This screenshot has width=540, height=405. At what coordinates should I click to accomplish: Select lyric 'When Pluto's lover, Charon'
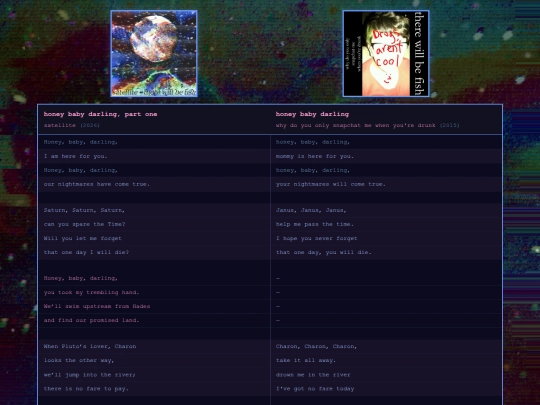tap(90, 346)
